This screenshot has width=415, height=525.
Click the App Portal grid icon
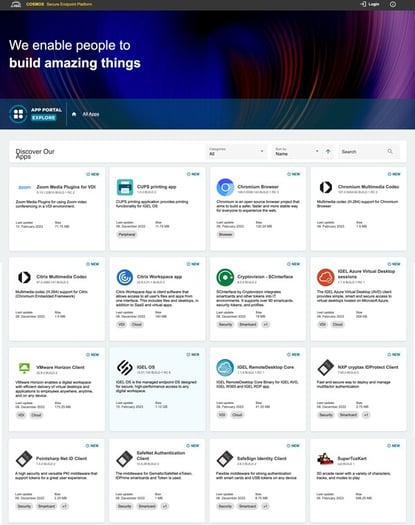point(18,114)
